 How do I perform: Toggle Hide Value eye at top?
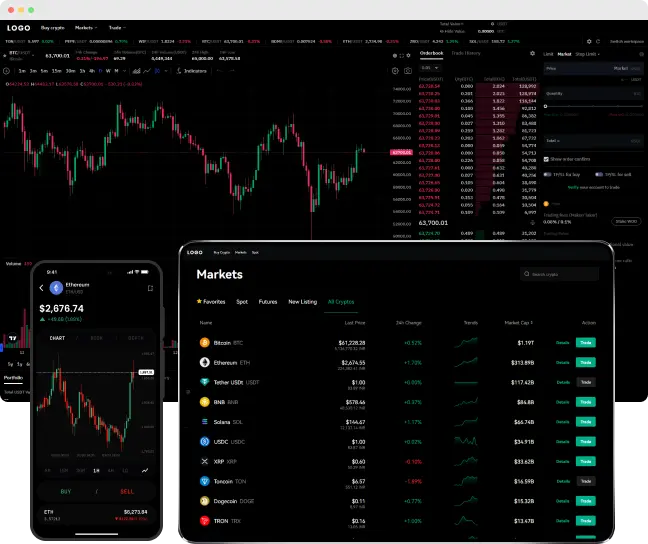tap(442, 31)
